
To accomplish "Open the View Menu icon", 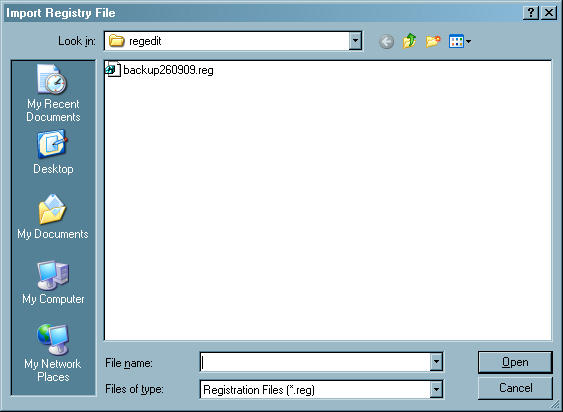I will point(456,41).
